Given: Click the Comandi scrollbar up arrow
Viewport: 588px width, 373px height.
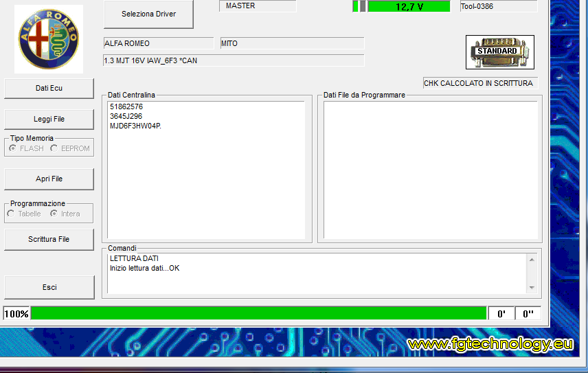Looking at the screenshot, I should coord(532,260).
